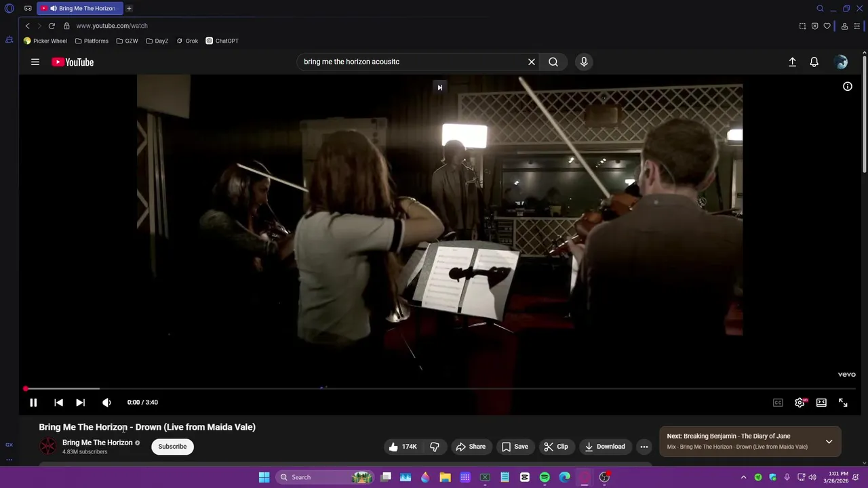
Task: Open the channel avatar image
Action: tap(48, 446)
